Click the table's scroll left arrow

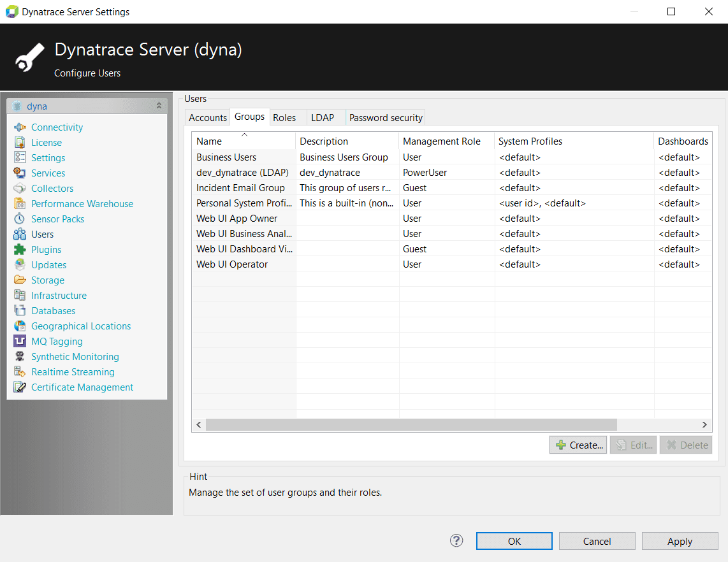[x=199, y=424]
